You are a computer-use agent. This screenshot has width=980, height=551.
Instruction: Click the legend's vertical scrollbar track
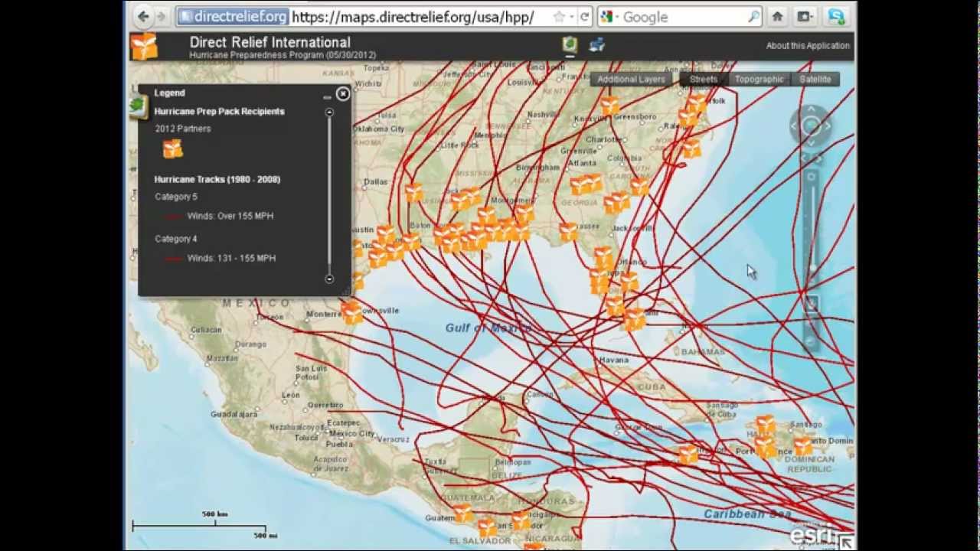329,195
